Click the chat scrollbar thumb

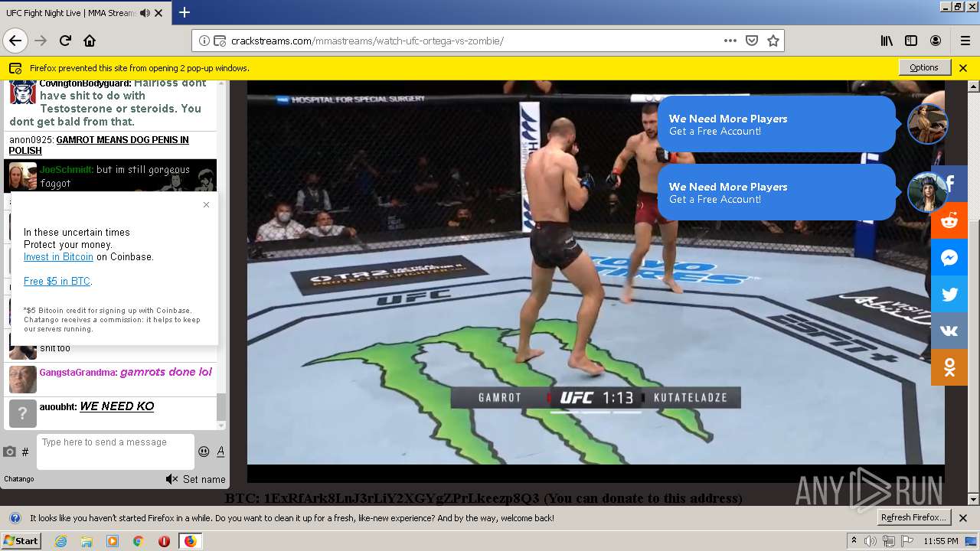click(x=221, y=407)
